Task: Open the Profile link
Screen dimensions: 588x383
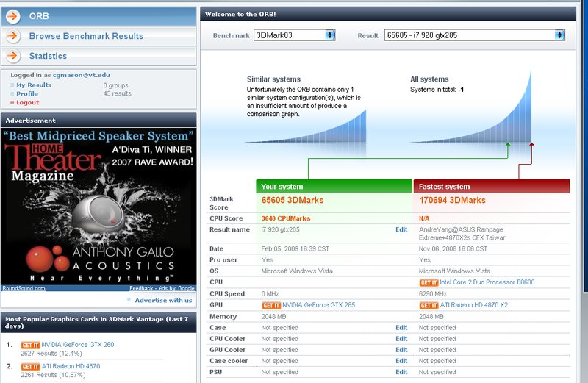Action: 27,94
